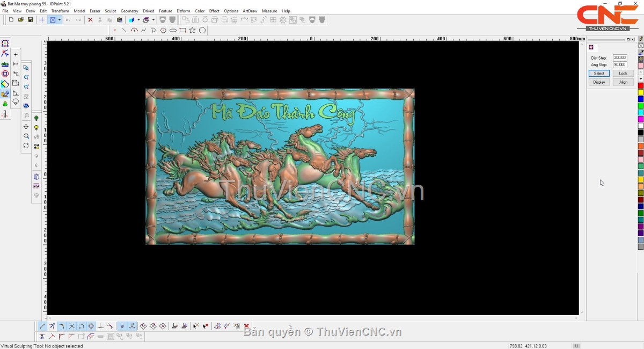Open the dropdown arrow beside view mode button
Viewport: 644px width, 349px height.
click(60, 20)
